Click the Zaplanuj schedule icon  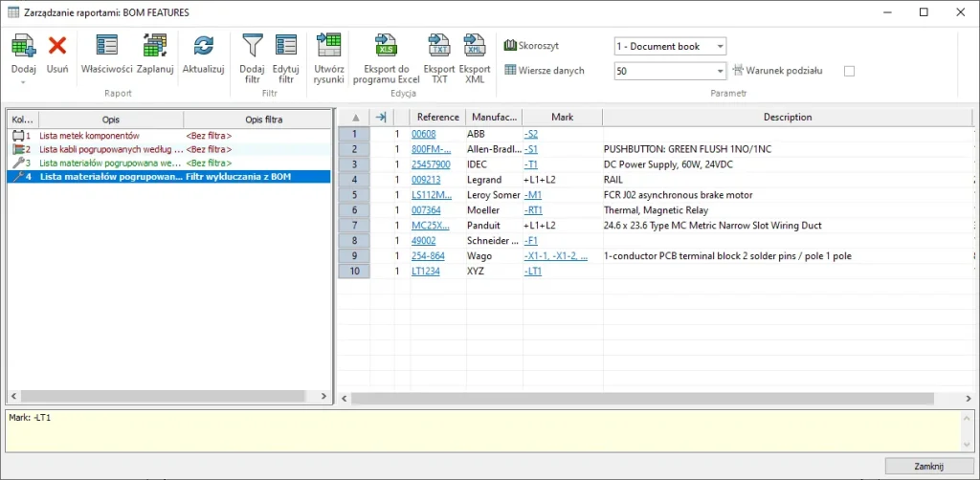154,46
